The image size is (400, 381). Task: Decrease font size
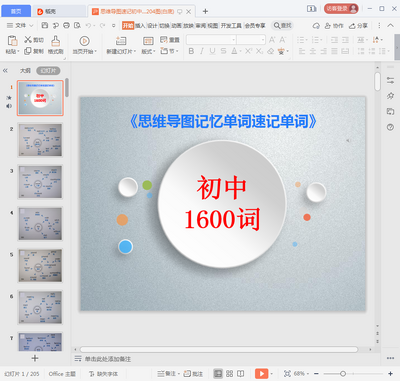pos(283,40)
